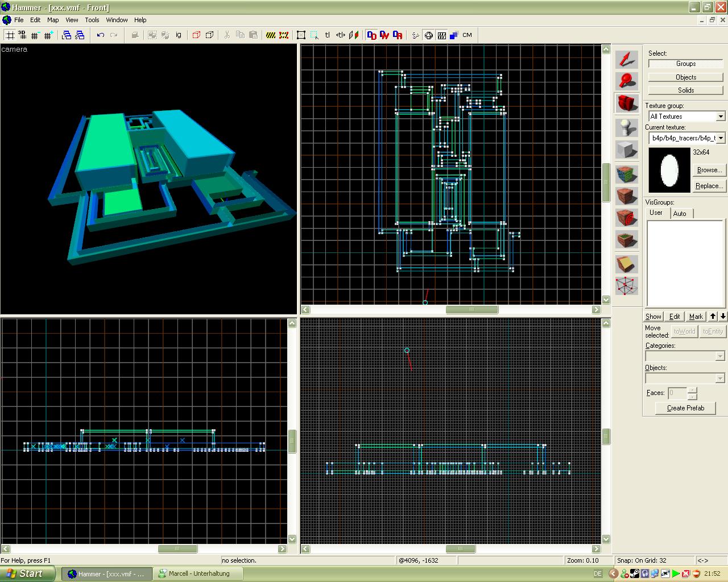
Task: Click the Hide Selected Objects icon
Action: coord(196,35)
